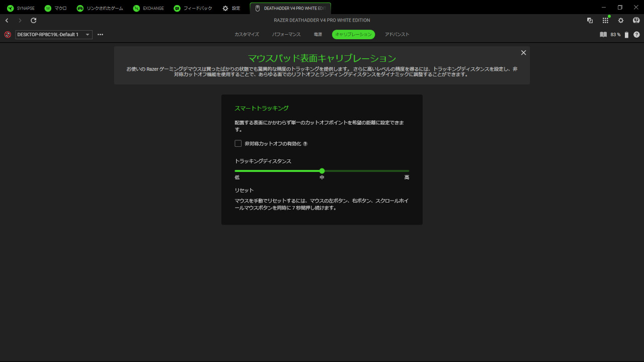This screenshot has width=644, height=362.
Task: Click the refresh icon
Action: point(34,21)
